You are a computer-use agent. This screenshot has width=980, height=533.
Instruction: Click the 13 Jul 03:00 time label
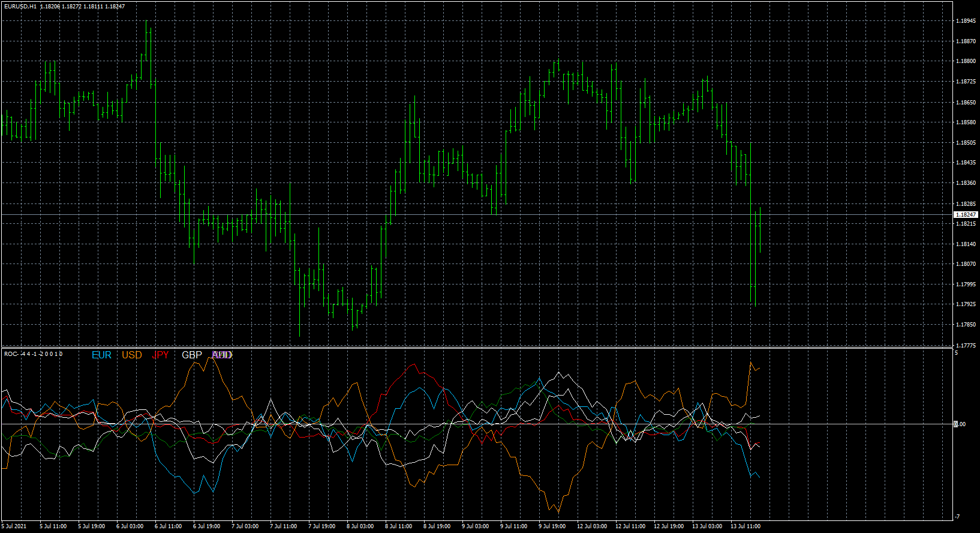click(x=707, y=526)
